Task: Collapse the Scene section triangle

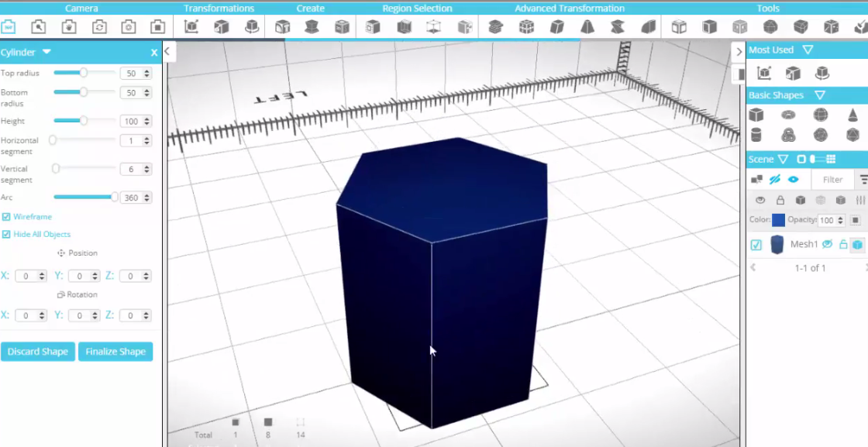Action: pos(783,160)
